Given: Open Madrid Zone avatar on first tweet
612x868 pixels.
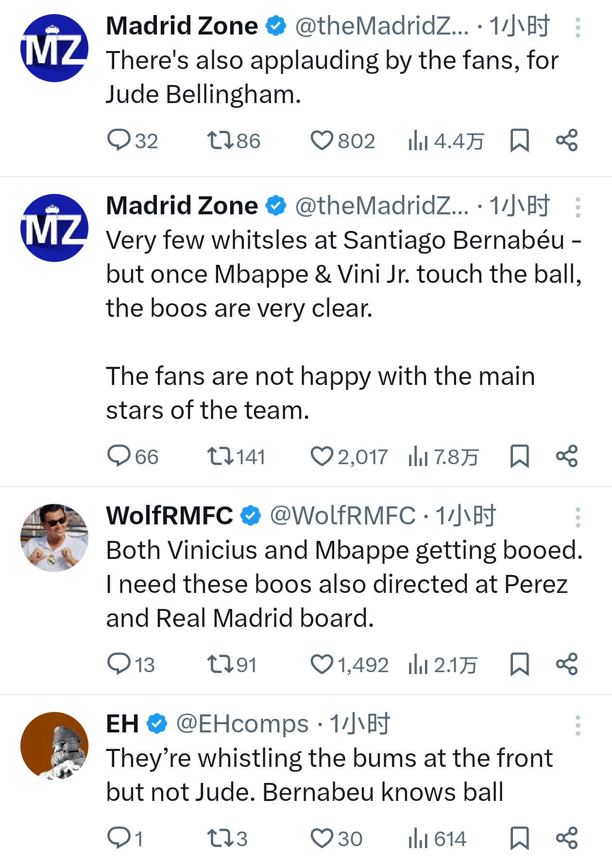Looking at the screenshot, I should click(x=54, y=48).
